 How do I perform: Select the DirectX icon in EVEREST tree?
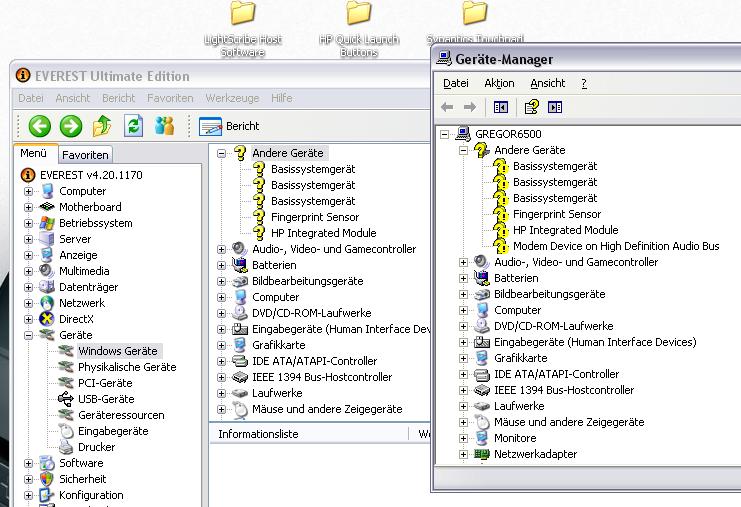pos(47,319)
